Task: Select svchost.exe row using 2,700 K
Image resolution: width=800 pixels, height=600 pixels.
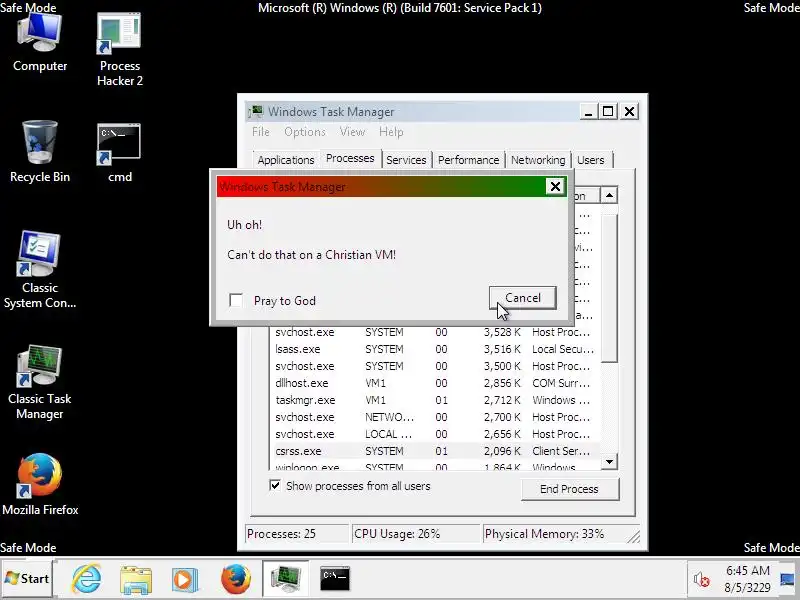Action: [x=435, y=417]
